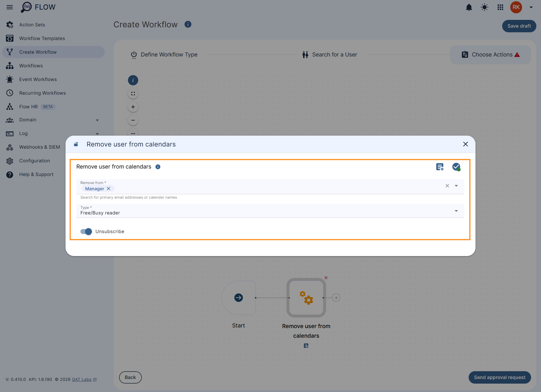
Task: Click the Back button
Action: point(130,377)
